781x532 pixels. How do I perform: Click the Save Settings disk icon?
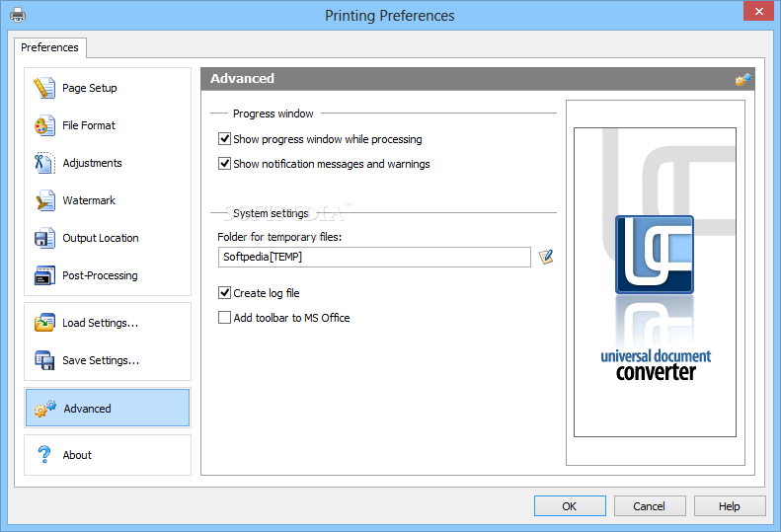click(x=44, y=360)
